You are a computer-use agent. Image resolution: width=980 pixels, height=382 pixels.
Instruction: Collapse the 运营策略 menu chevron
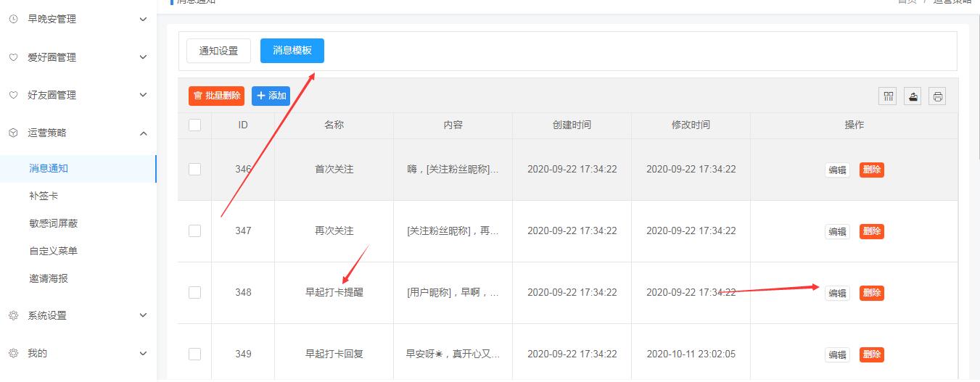tap(143, 133)
